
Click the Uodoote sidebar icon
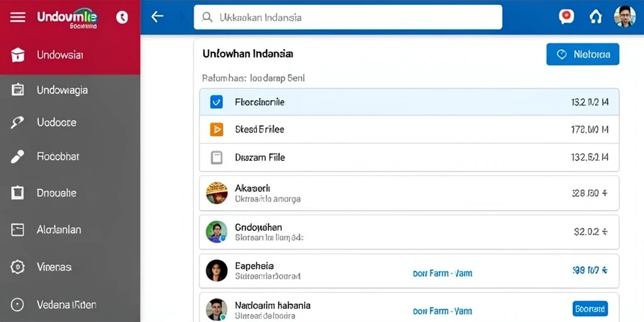[x=17, y=123]
